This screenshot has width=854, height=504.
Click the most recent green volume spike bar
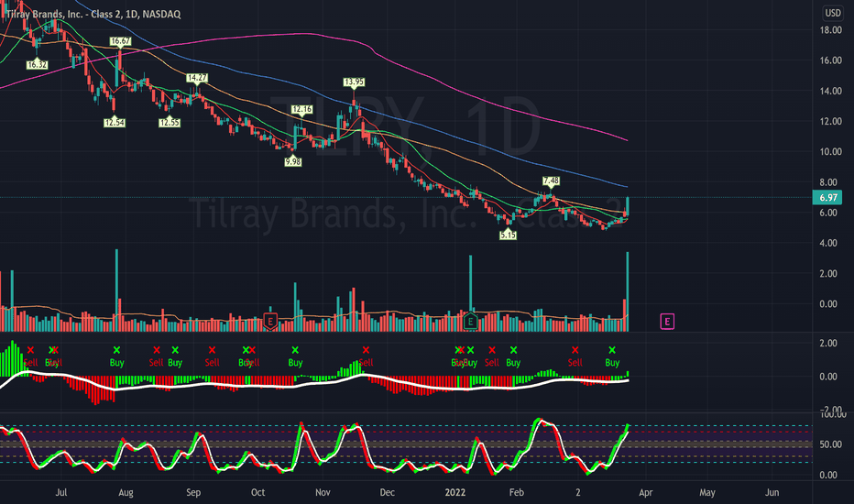pyautogui.click(x=628, y=291)
